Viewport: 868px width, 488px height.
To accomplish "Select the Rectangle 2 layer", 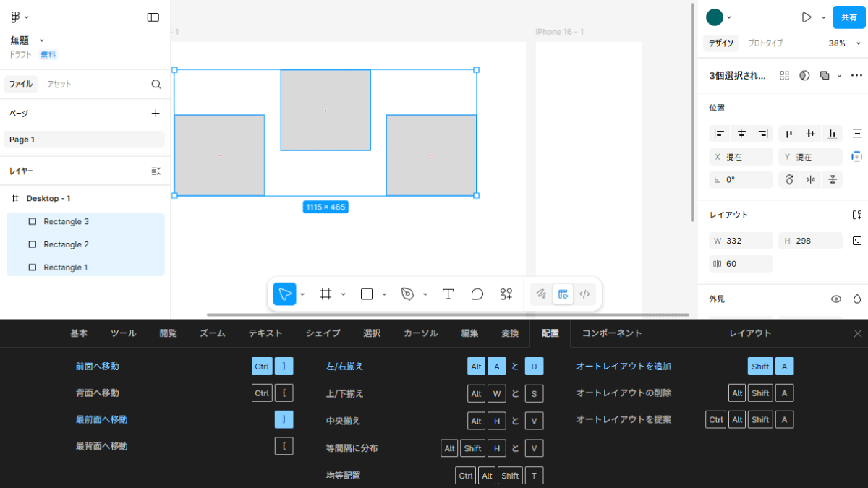I will (66, 244).
